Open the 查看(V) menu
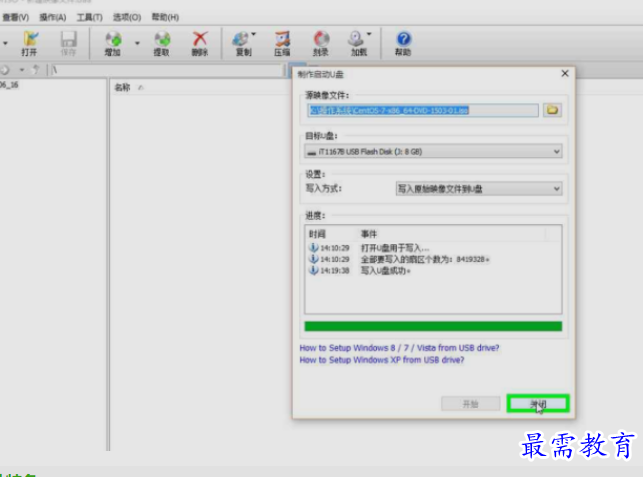 (15, 17)
